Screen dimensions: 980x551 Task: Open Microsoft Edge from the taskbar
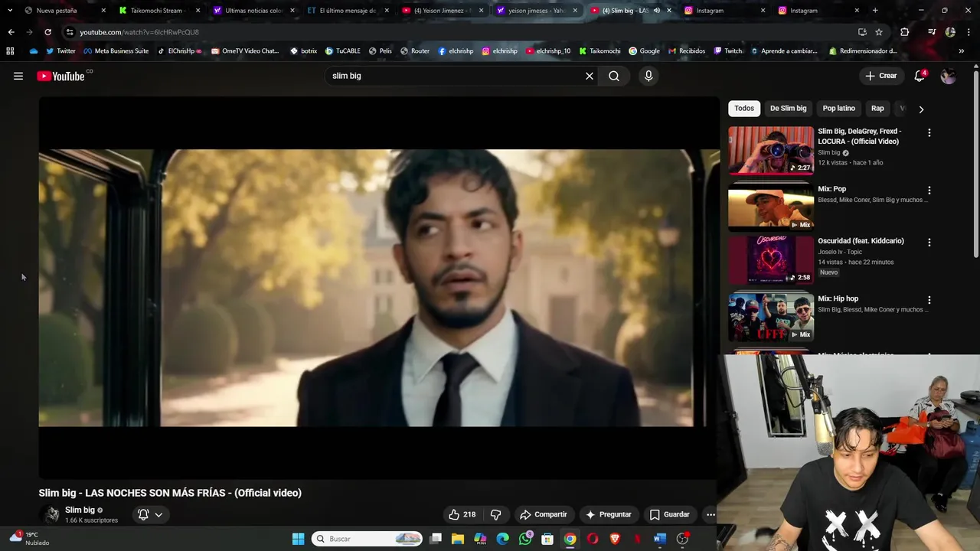click(502, 539)
